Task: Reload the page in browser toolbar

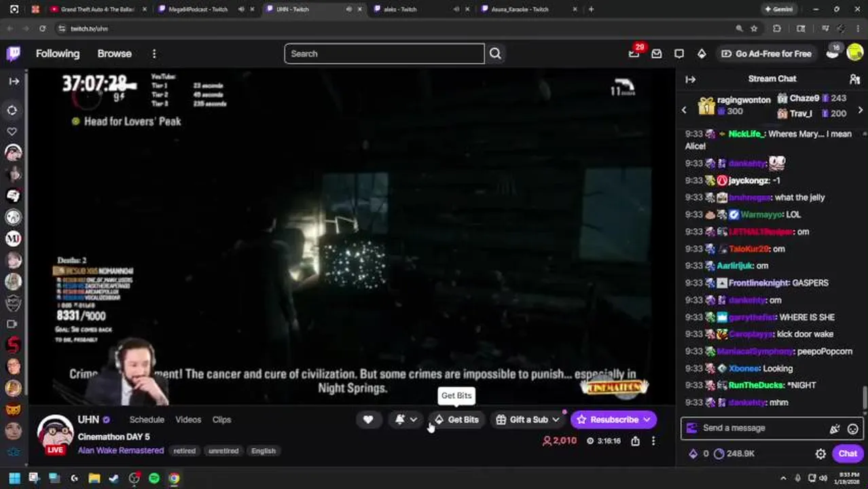Action: coord(42,29)
